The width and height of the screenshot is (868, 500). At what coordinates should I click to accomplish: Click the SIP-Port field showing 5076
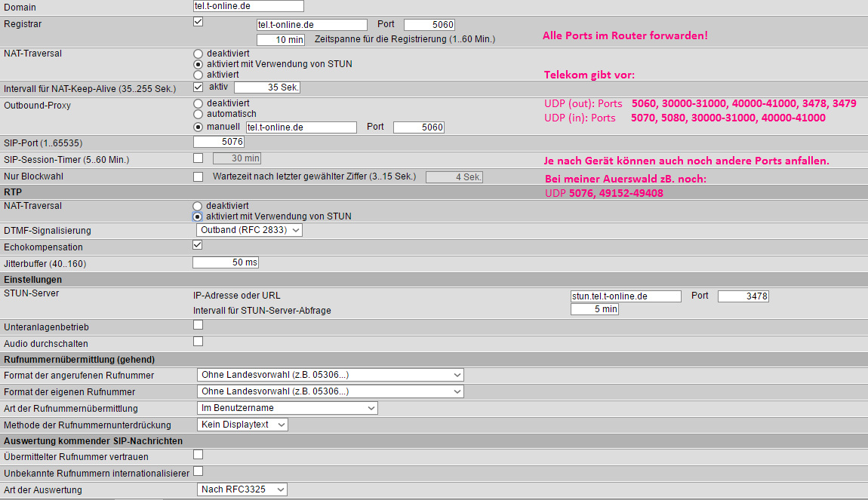219,142
